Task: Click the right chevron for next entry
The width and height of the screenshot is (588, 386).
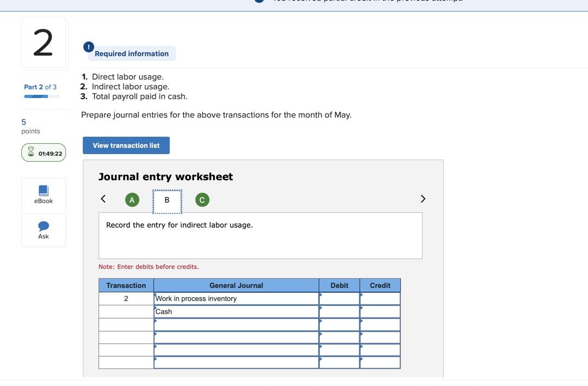Action: tap(423, 199)
